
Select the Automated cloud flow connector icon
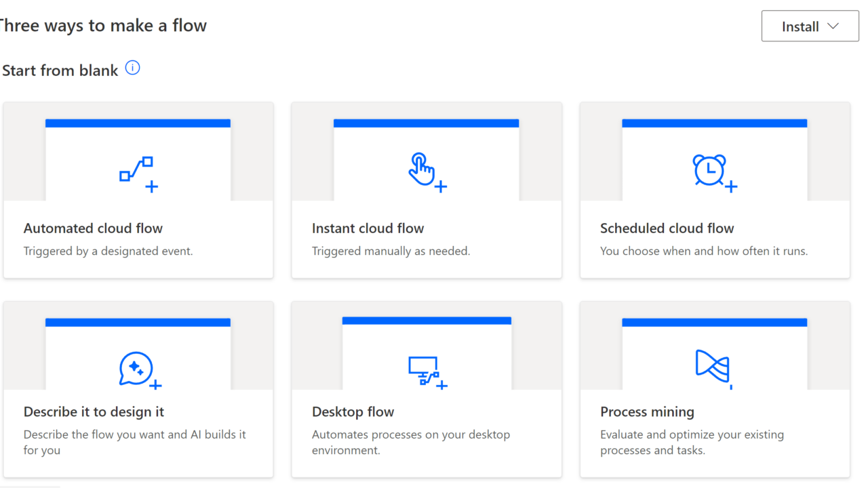(138, 174)
